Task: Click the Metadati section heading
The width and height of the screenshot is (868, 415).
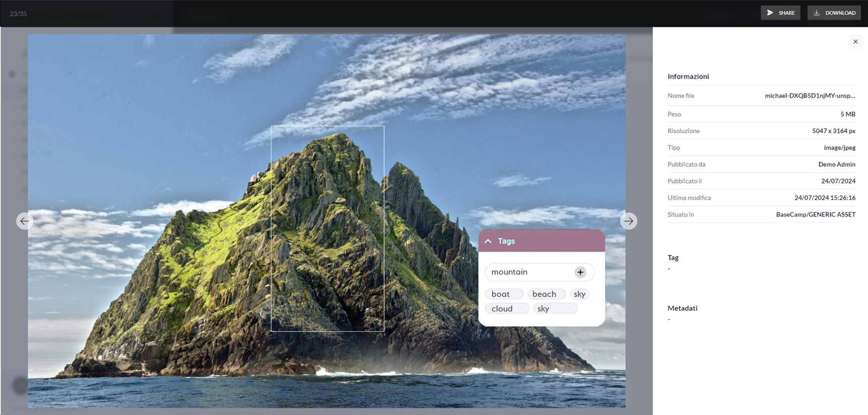Action: 682,308
